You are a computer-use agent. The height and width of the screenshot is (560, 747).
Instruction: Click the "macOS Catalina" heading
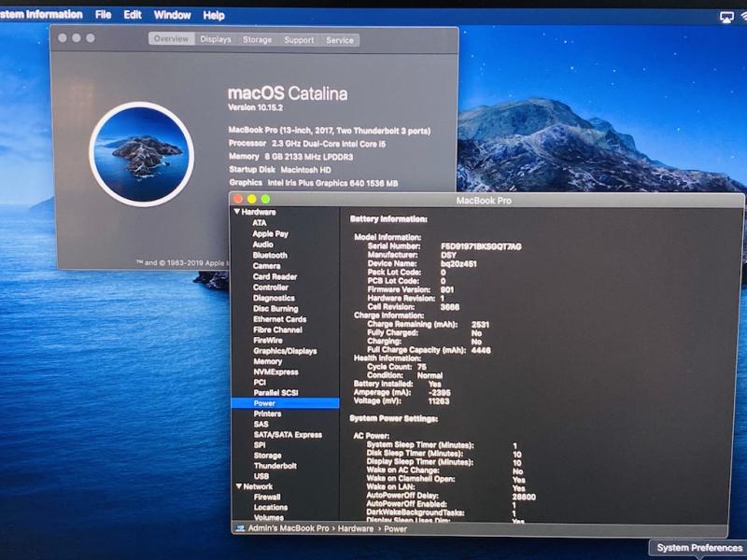[x=288, y=93]
